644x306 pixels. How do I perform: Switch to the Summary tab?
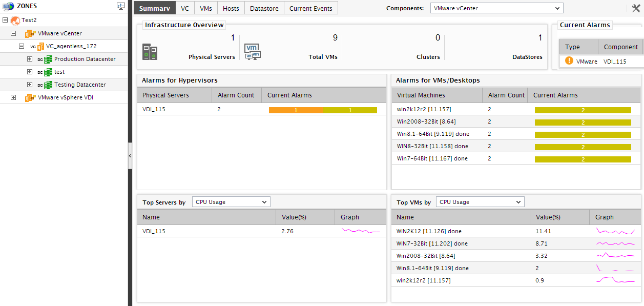point(155,8)
